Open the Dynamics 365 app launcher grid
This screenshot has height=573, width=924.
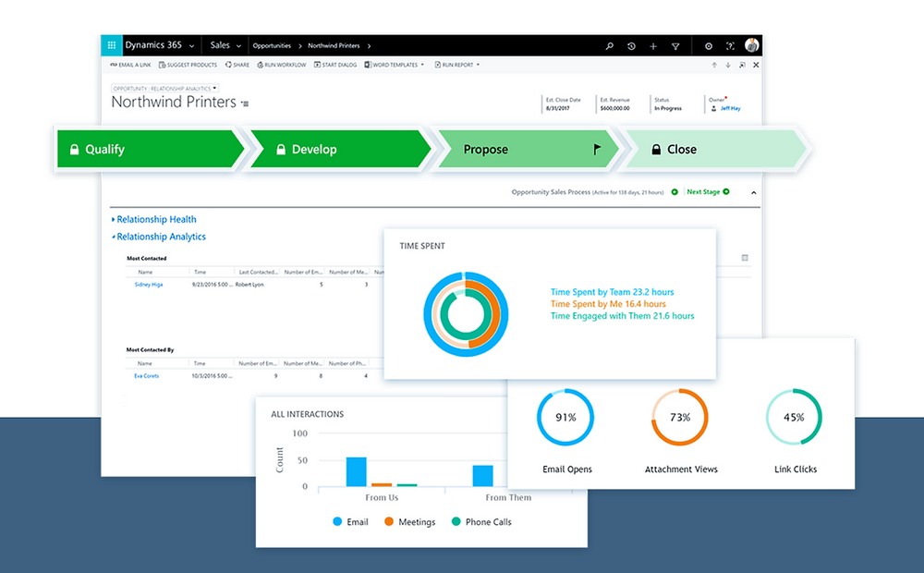click(112, 45)
